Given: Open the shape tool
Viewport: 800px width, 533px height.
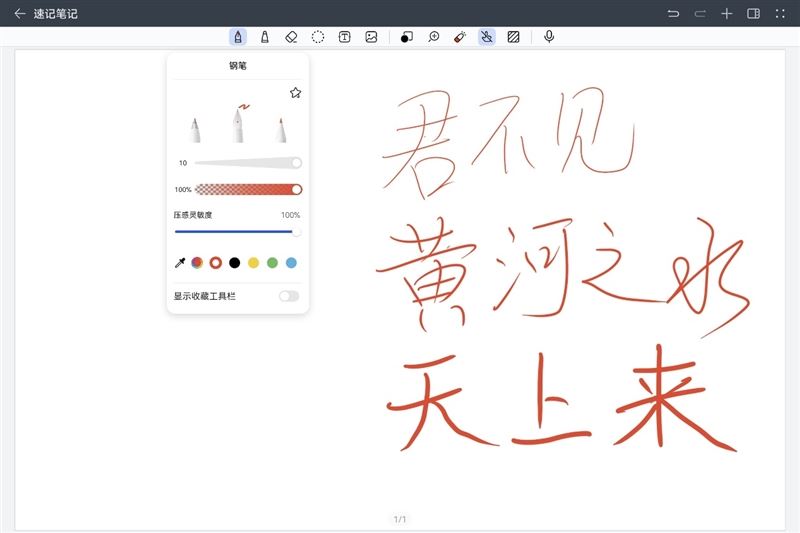Looking at the screenshot, I should coord(406,37).
